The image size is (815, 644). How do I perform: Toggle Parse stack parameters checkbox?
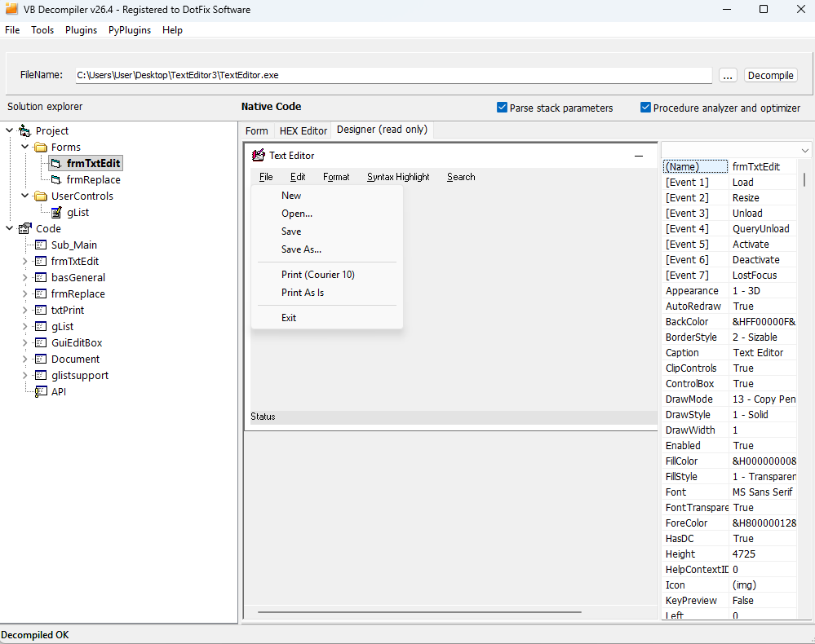502,108
